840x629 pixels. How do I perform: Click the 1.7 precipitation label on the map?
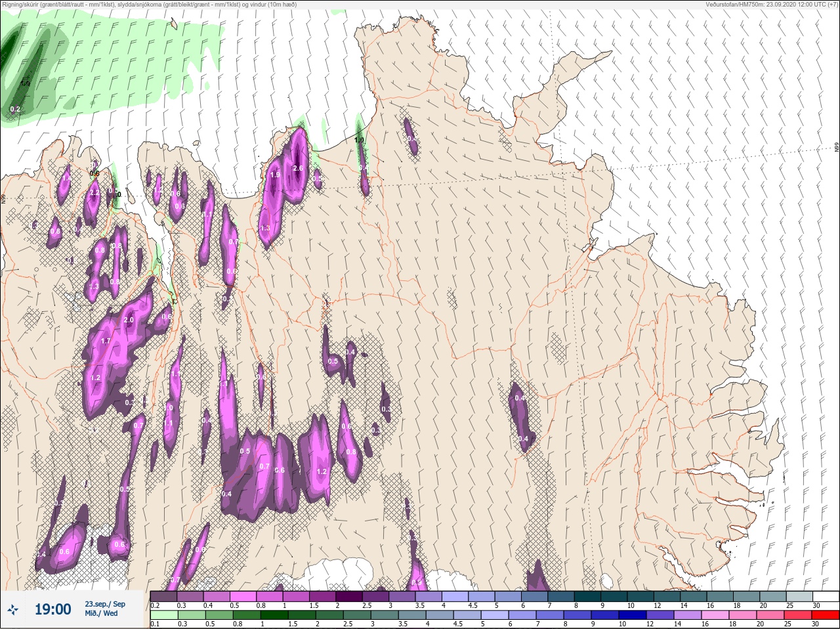(x=106, y=341)
